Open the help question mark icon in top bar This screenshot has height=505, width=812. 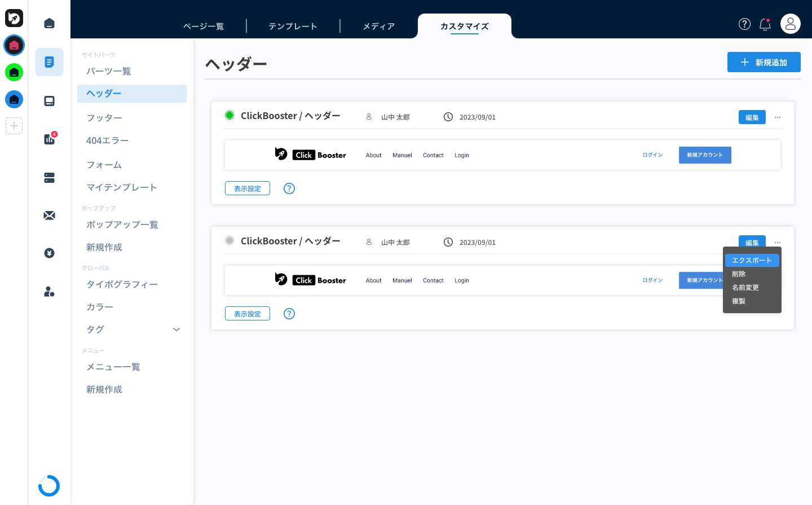744,24
